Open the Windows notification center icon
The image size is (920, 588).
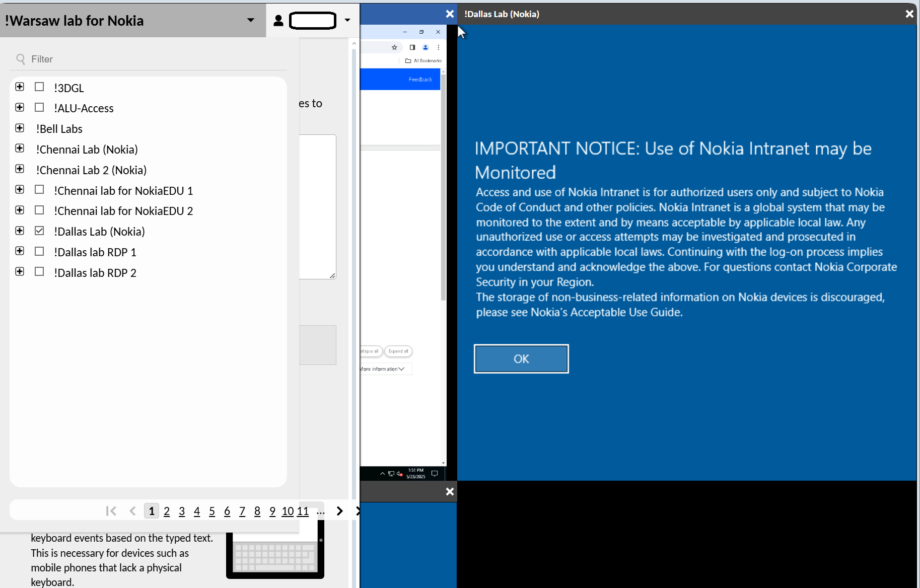[435, 474]
